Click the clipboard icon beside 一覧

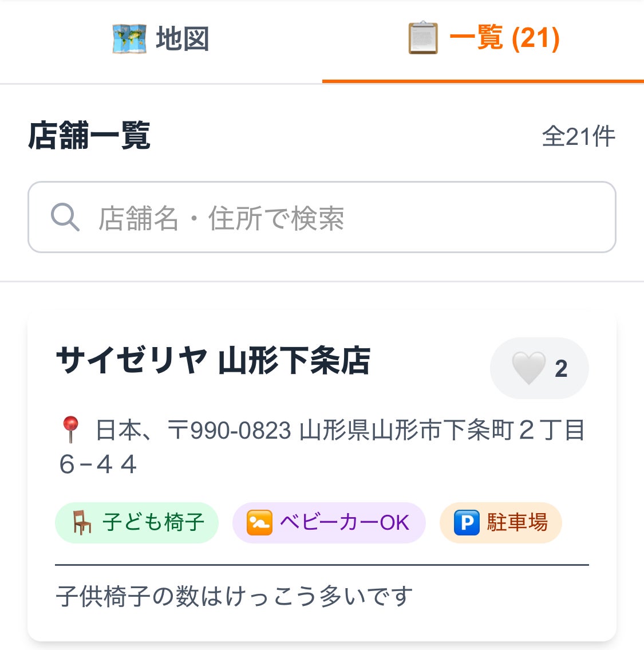[423, 38]
